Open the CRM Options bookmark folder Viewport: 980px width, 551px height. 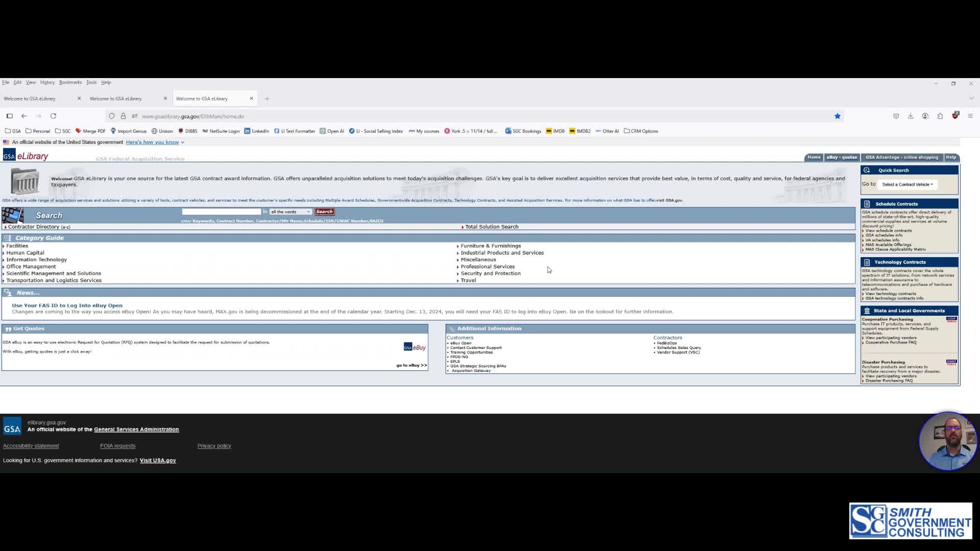tap(641, 131)
